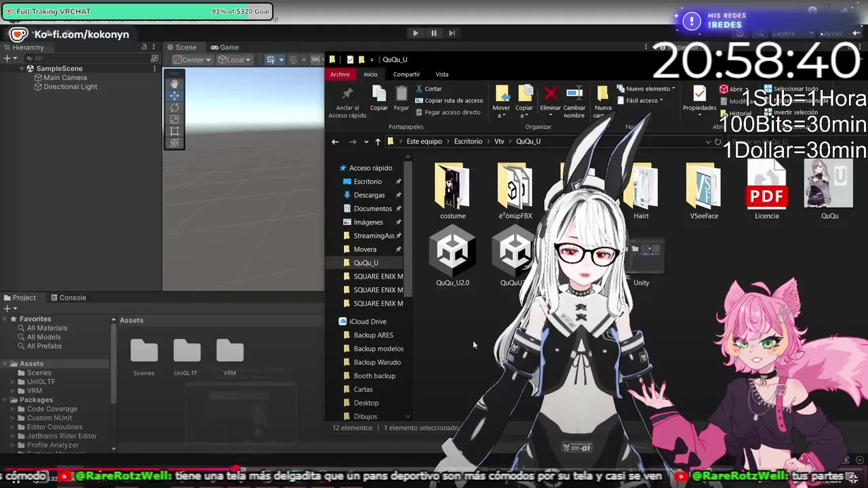This screenshot has width=868, height=488.
Task: Open the Vista ribbon tab
Action: coord(441,75)
